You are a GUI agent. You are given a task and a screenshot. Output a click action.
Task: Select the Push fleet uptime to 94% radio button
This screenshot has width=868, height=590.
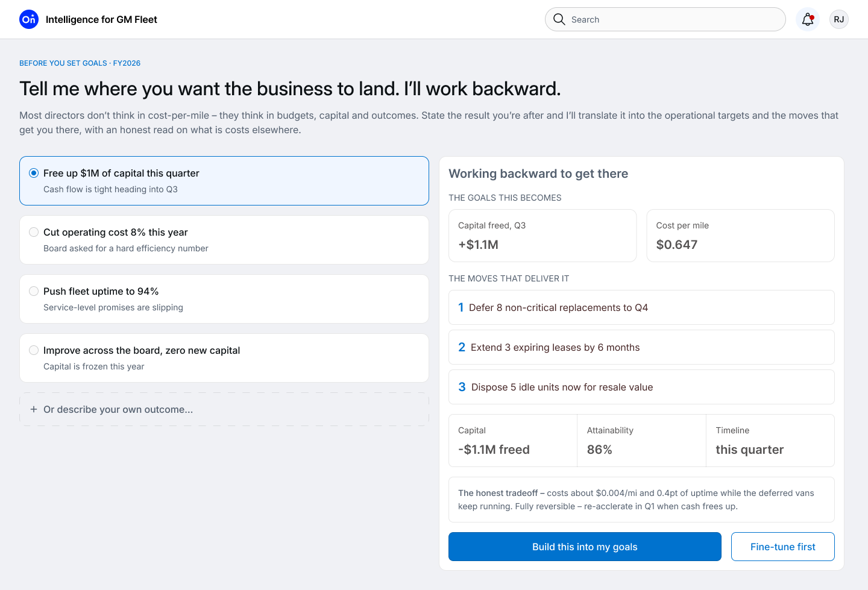click(x=34, y=291)
